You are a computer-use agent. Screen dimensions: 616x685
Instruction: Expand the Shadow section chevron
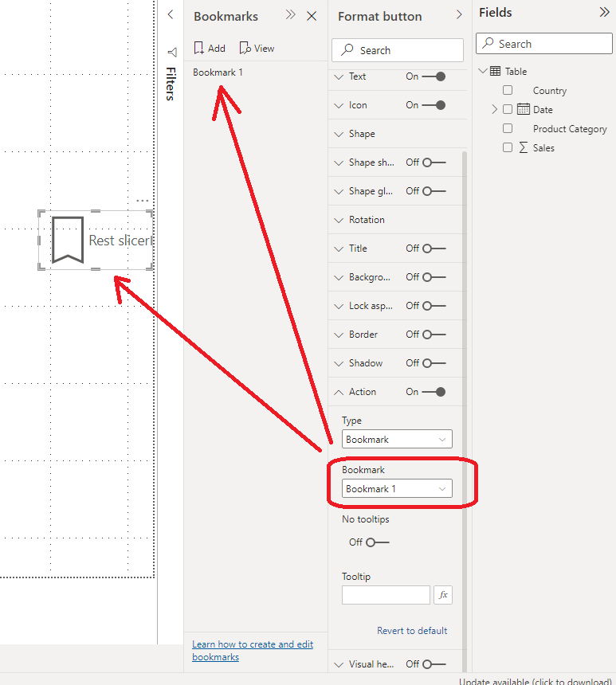coord(339,363)
